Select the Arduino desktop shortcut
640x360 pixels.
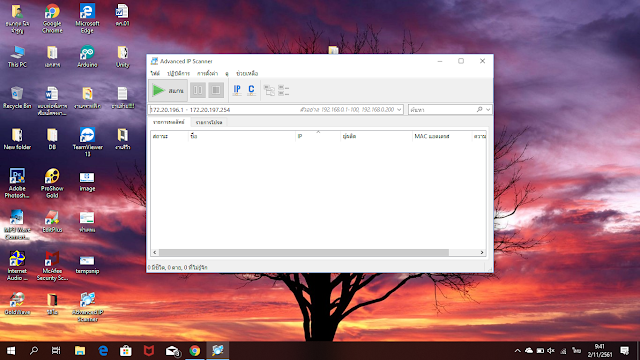point(87,56)
